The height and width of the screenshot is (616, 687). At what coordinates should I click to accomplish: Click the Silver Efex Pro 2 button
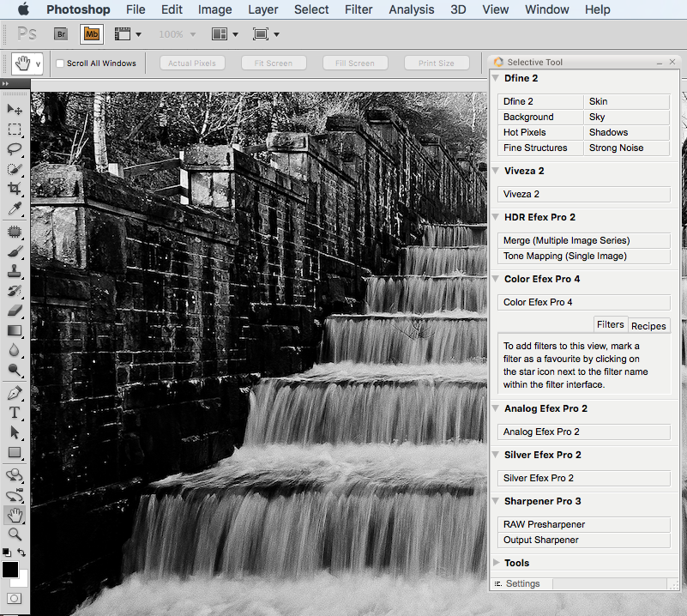(583, 478)
